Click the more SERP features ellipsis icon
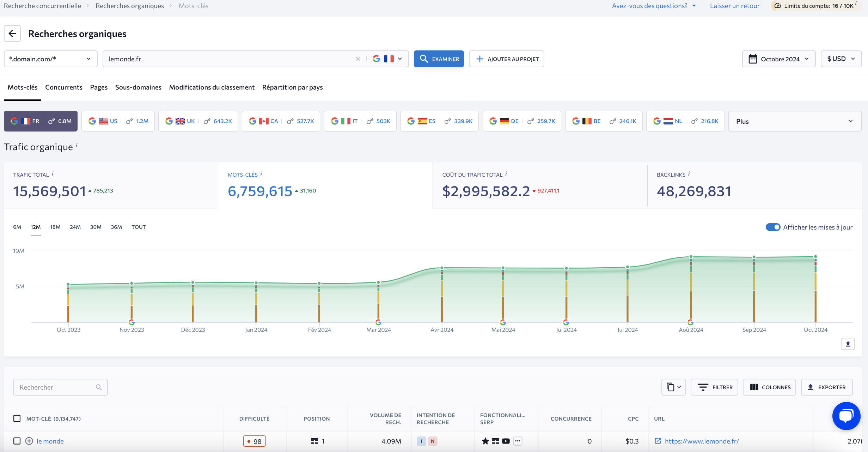 (x=518, y=441)
